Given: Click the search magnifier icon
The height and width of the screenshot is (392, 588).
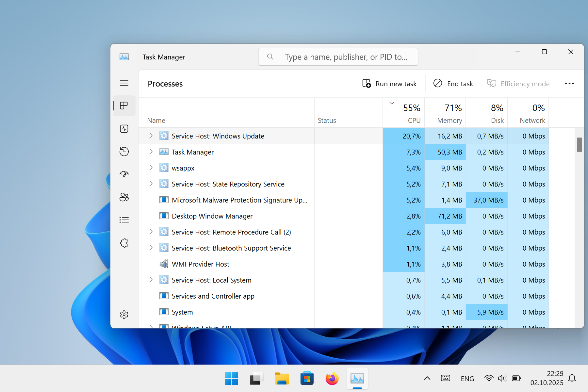Looking at the screenshot, I should click(270, 57).
